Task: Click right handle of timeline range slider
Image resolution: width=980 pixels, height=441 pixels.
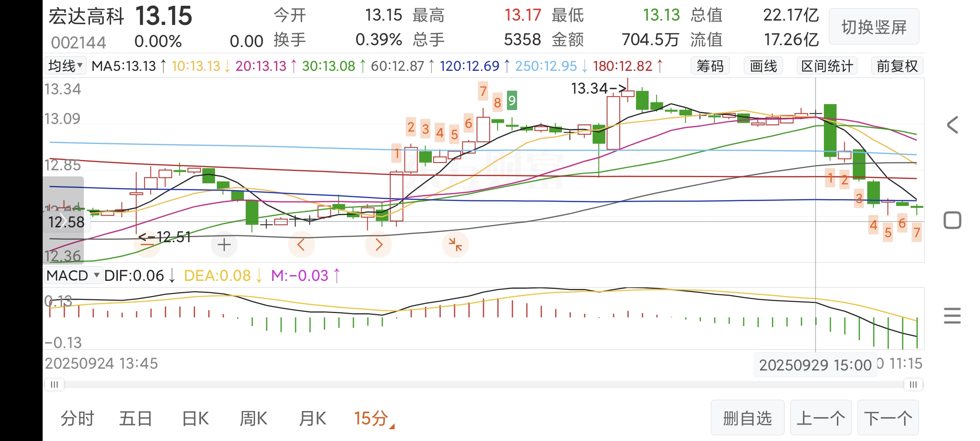Action: click(913, 385)
